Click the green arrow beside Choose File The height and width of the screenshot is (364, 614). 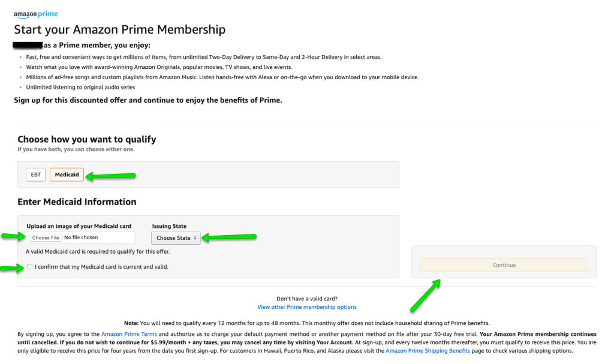pyautogui.click(x=13, y=236)
